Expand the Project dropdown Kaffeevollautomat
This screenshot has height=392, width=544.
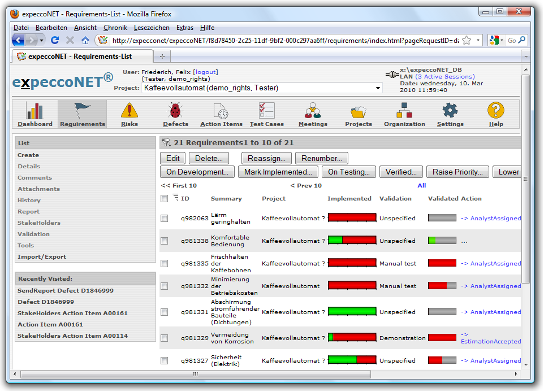pos(378,88)
